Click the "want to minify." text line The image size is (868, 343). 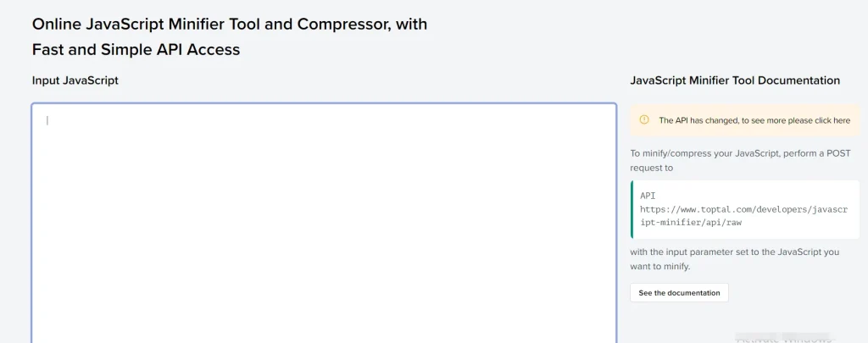tap(659, 266)
